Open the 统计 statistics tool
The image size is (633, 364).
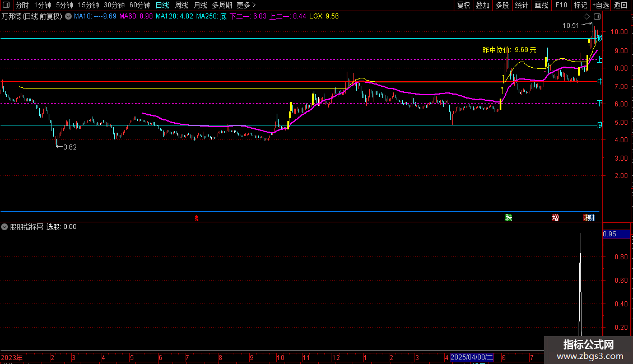pos(522,5)
